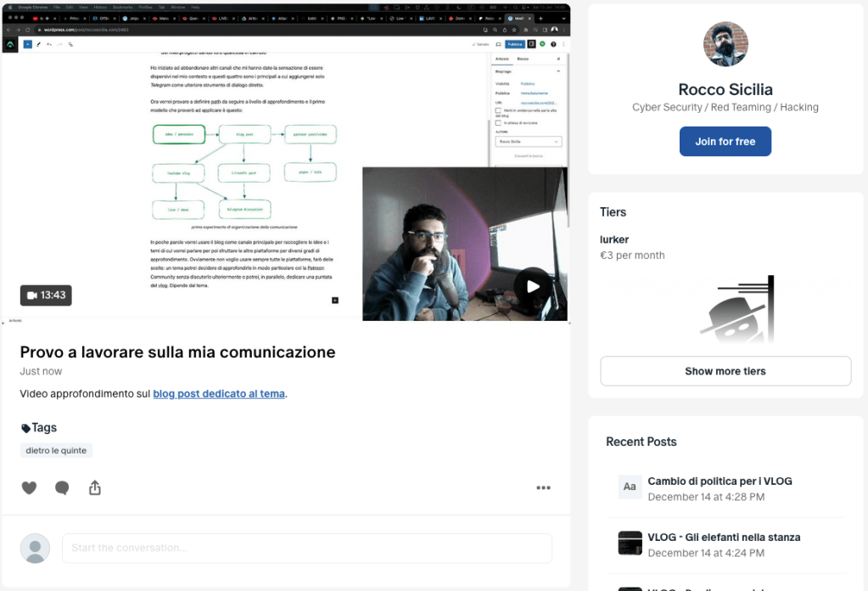Play the video with the play button
This screenshot has width=868, height=591.
[532, 285]
